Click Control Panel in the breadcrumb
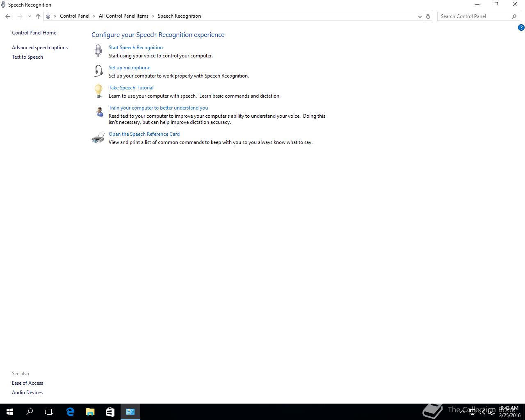The height and width of the screenshot is (420, 525). [75, 16]
